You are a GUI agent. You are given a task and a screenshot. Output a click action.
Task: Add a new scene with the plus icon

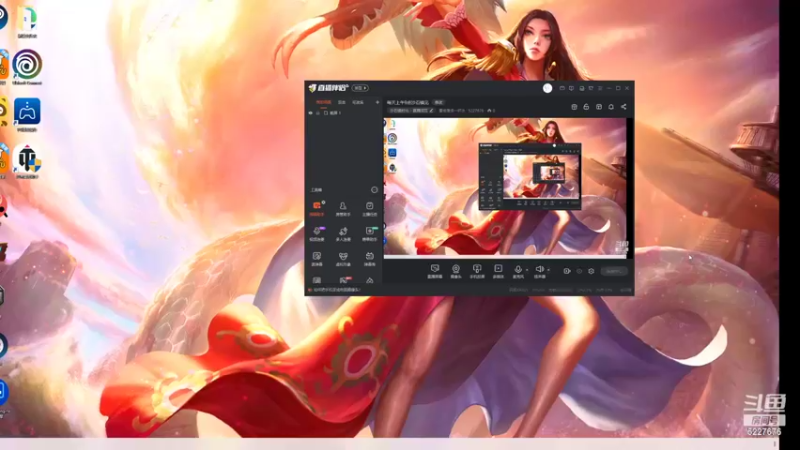click(x=378, y=102)
